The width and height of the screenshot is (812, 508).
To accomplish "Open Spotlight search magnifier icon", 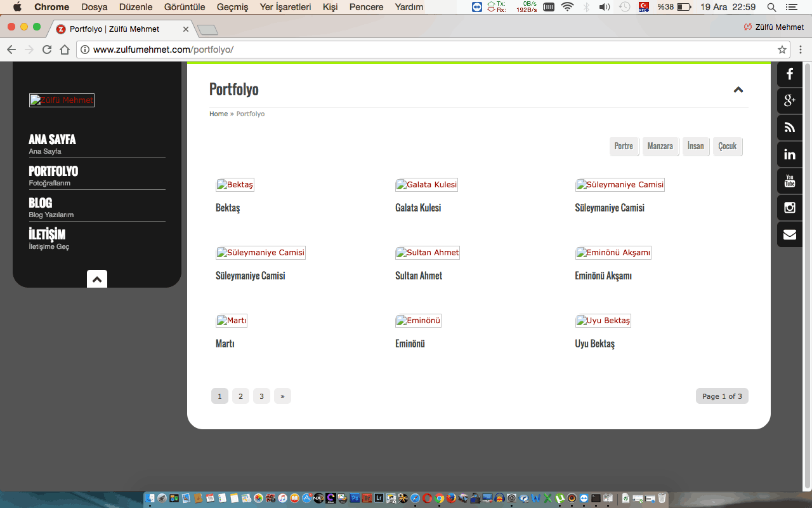I will tap(771, 7).
